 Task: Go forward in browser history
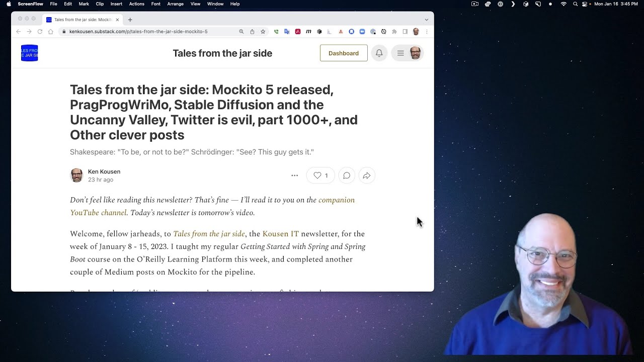(29, 31)
